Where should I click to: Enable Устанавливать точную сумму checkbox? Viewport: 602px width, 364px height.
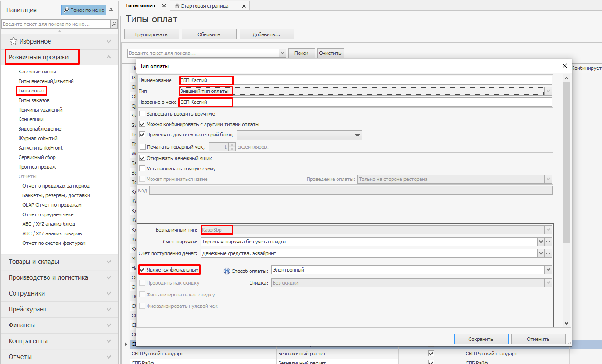142,169
